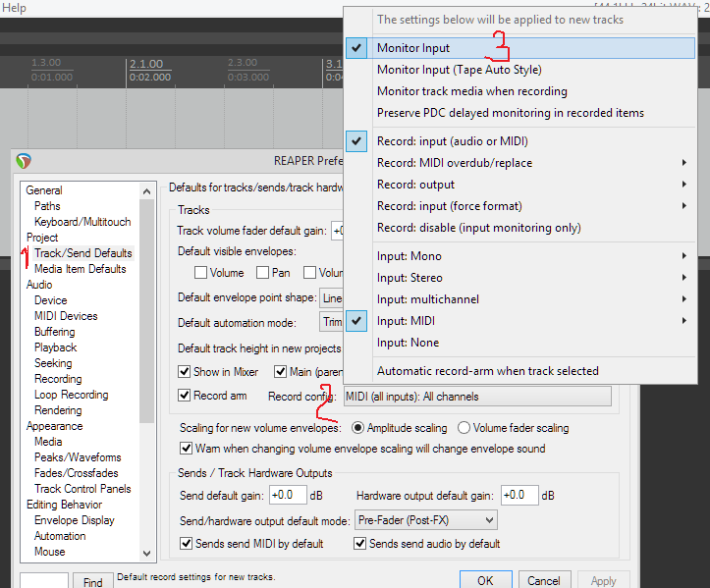Click Hardware output default gain field
This screenshot has width=710, height=588.
[x=519, y=495]
